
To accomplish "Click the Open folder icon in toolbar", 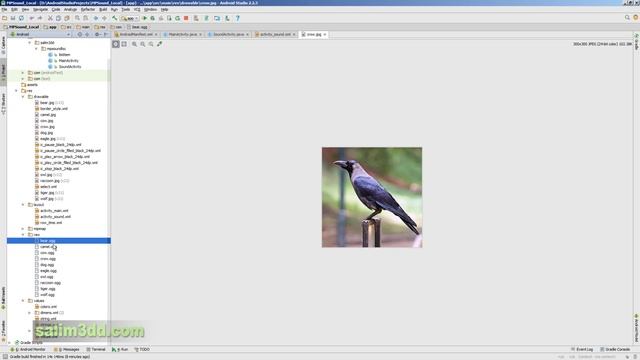I will point(4,18).
